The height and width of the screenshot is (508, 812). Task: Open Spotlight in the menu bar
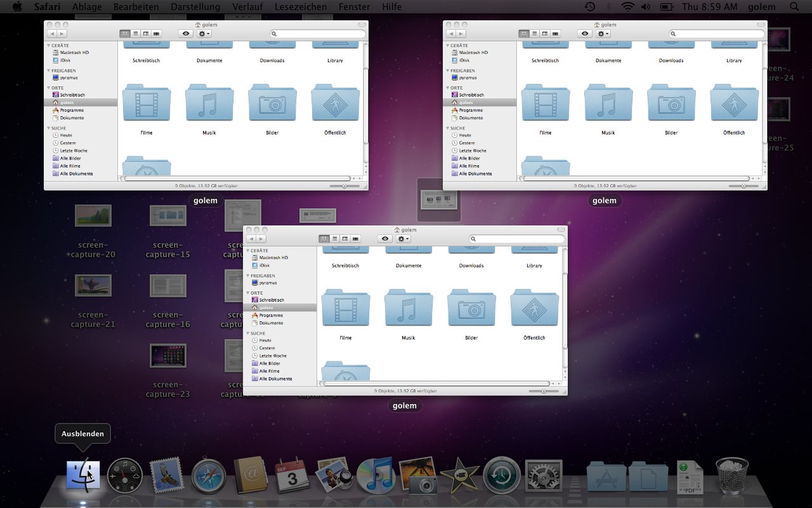[x=794, y=7]
